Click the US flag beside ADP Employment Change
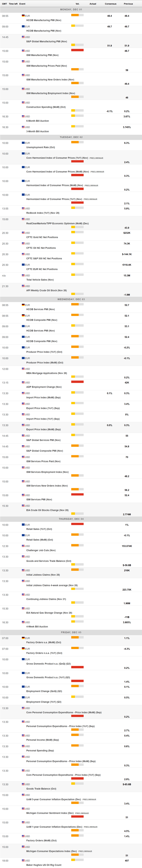 [x=23, y=382]
